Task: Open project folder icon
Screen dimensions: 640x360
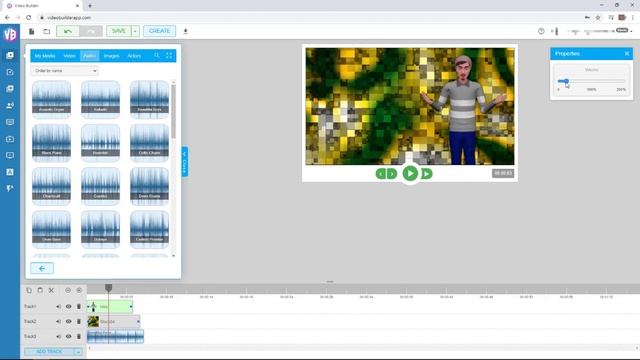Action: pyautogui.click(x=47, y=31)
